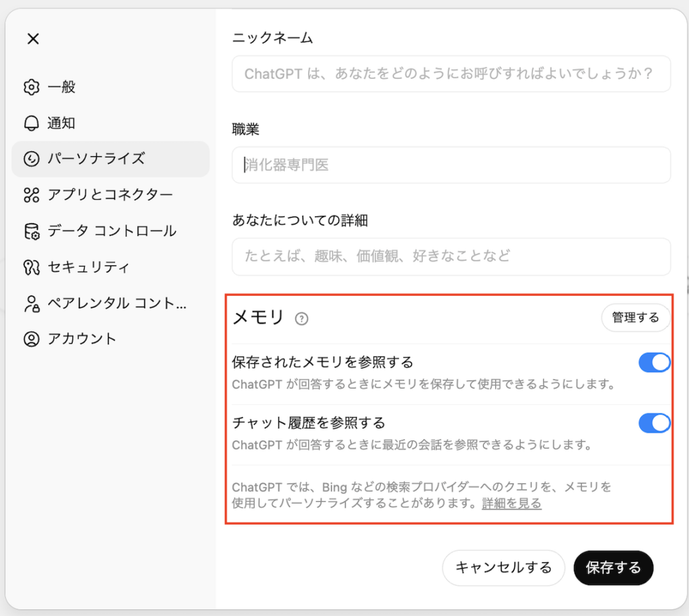Click the question mark help icon beside メモリ
Screen dimensions: 689x616
pyautogui.click(x=301, y=319)
